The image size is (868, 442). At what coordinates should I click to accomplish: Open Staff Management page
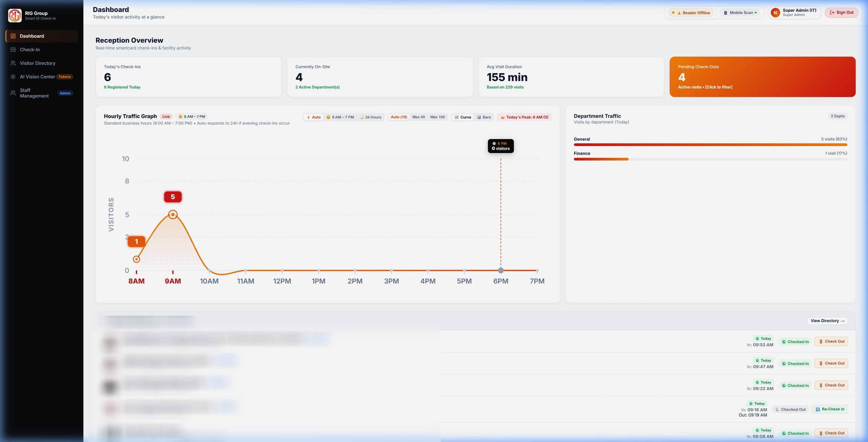coord(42,93)
